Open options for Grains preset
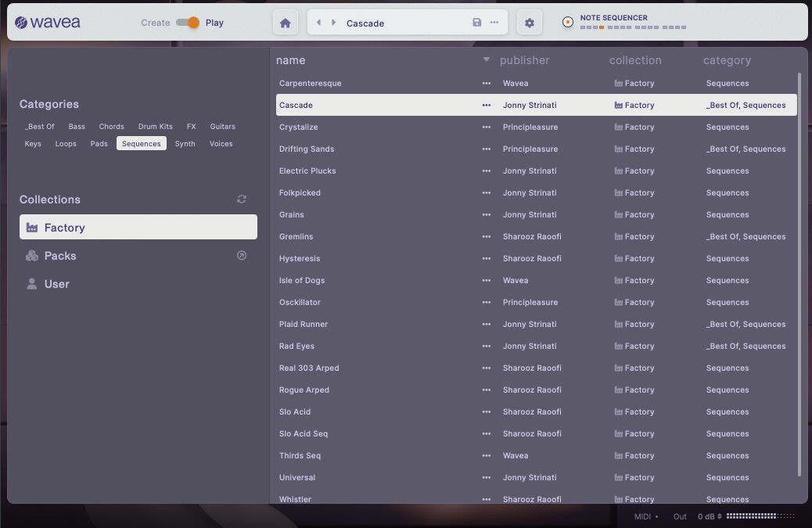812x528 pixels. [x=487, y=215]
